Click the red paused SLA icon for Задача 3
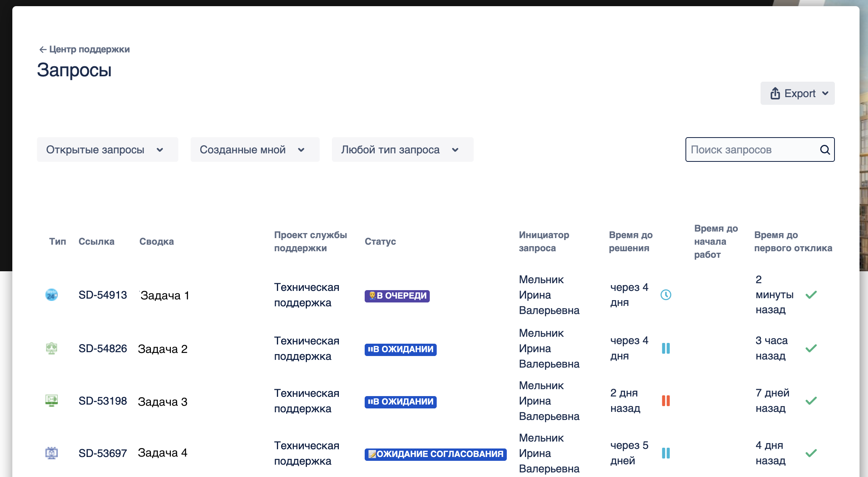Image resolution: width=868 pixels, height=477 pixels. pos(666,401)
